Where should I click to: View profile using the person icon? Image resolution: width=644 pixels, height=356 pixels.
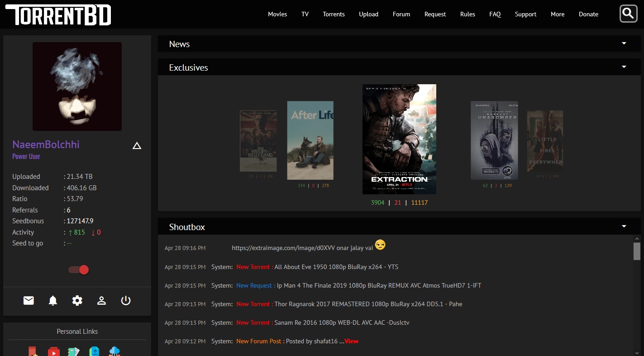tap(101, 300)
